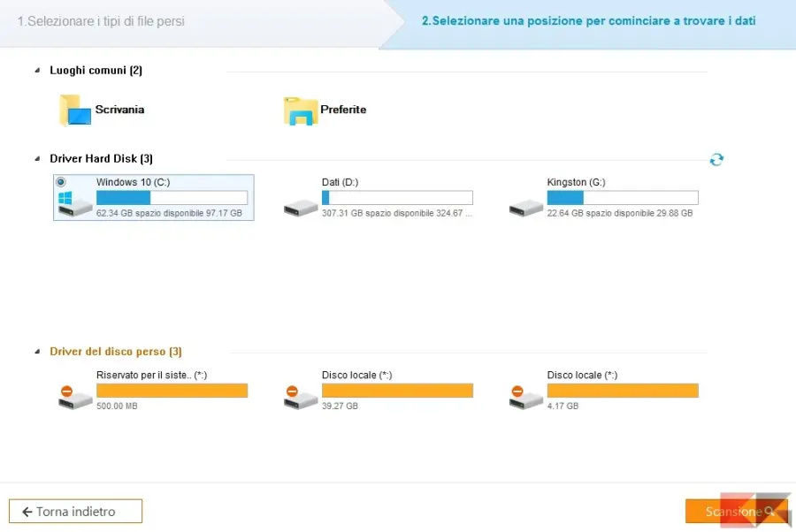Select the 4.17 GB Disco locale partition icon
The height and width of the screenshot is (532, 796).
(525, 396)
